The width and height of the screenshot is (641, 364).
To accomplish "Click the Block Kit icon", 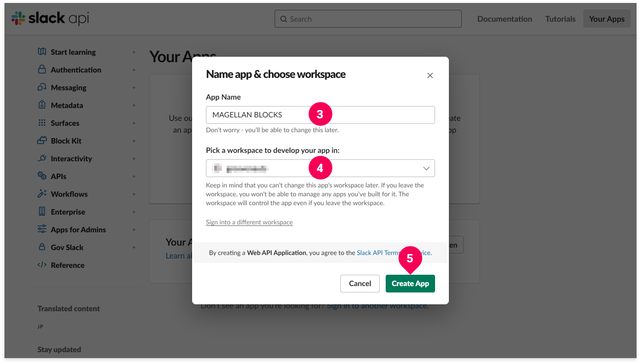I will point(42,141).
